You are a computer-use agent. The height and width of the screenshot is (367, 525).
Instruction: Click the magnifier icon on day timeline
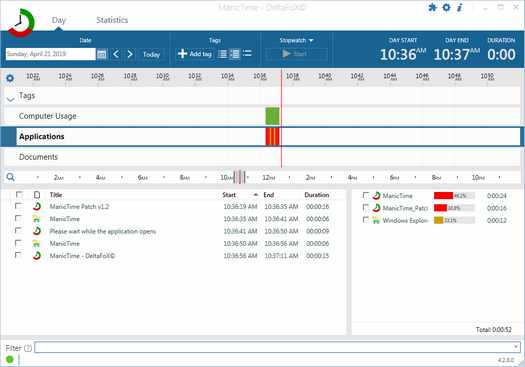10,177
